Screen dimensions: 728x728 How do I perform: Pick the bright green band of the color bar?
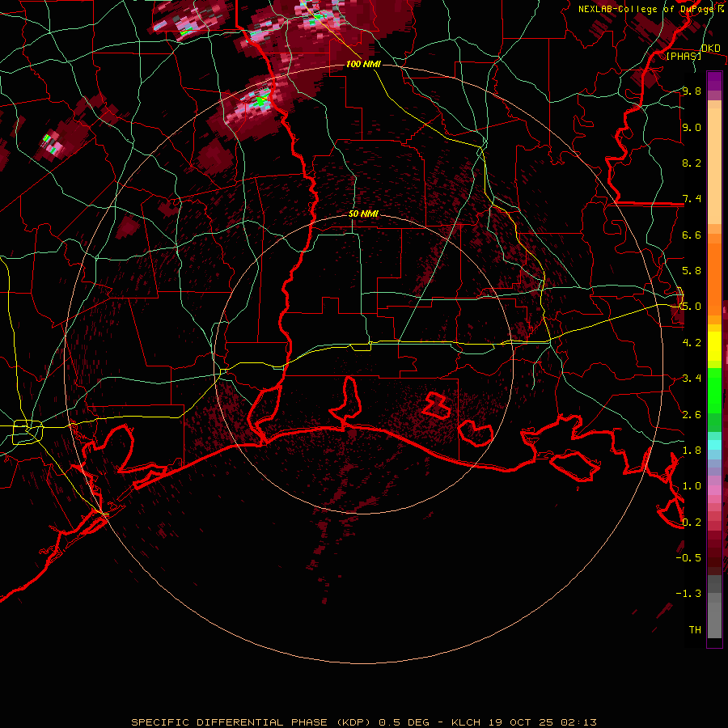tap(714, 389)
